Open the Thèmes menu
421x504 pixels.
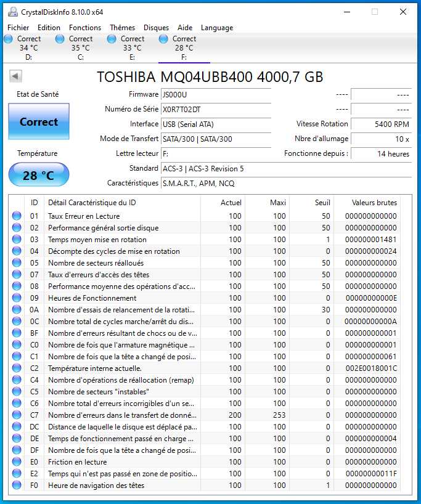click(122, 28)
